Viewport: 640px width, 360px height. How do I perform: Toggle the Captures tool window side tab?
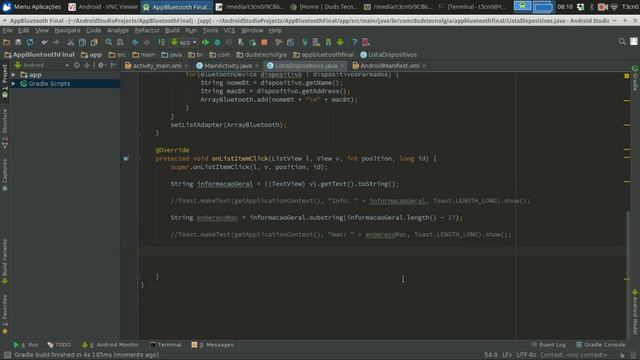[5, 175]
